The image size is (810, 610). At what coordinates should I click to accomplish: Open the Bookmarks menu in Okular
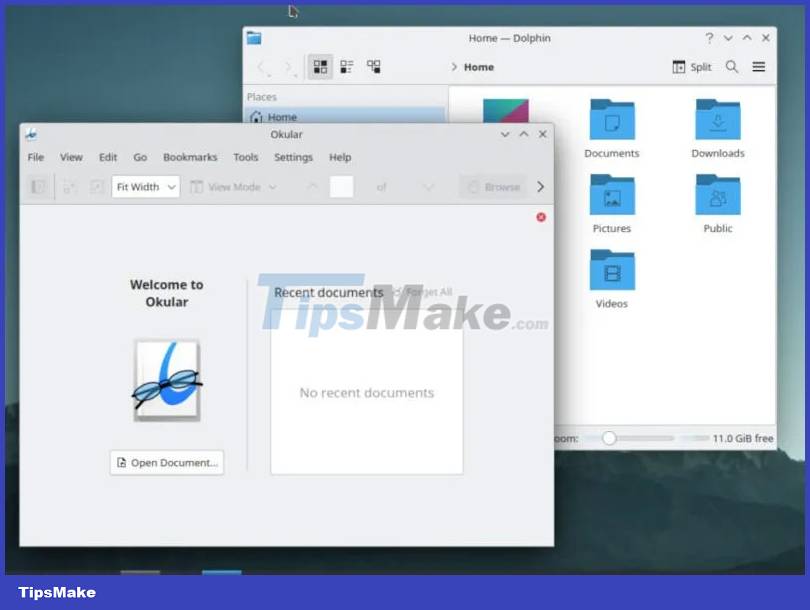(190, 157)
